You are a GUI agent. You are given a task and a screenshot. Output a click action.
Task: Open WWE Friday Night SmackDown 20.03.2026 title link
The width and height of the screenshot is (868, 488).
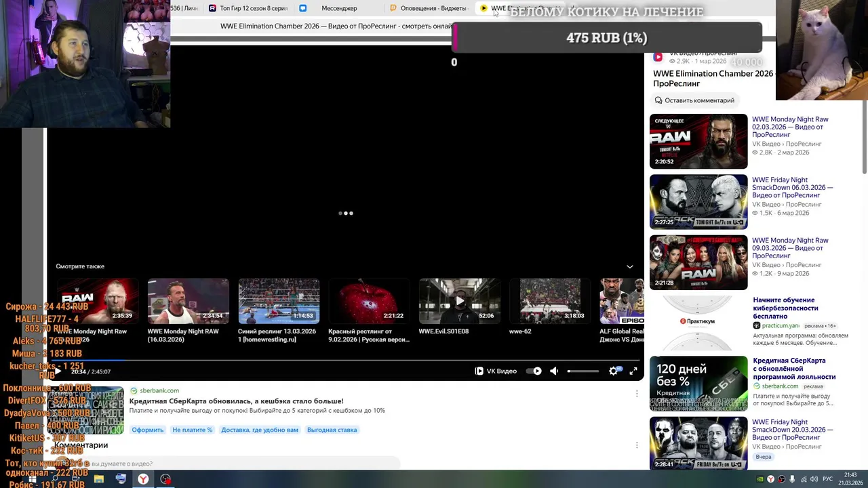[792, 430]
